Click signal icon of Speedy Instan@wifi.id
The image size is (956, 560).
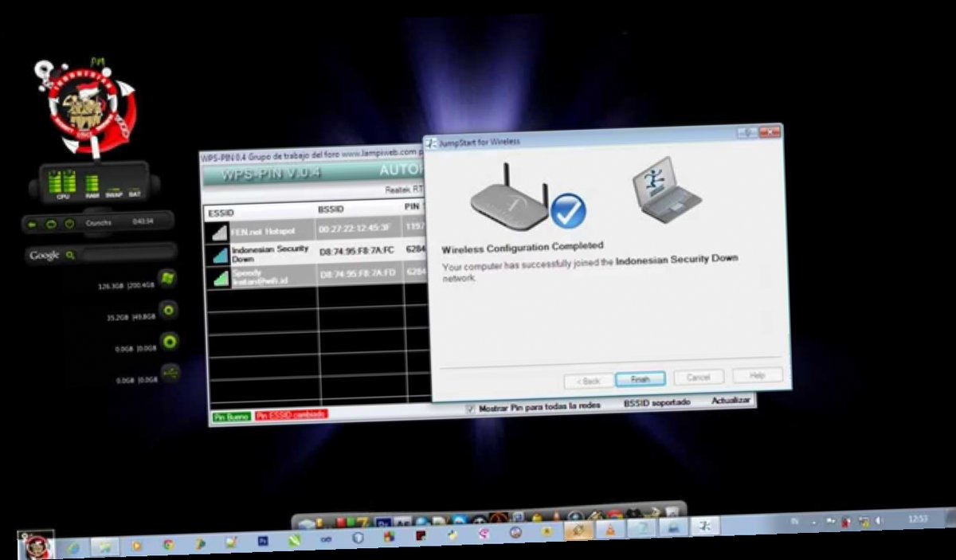[220, 277]
